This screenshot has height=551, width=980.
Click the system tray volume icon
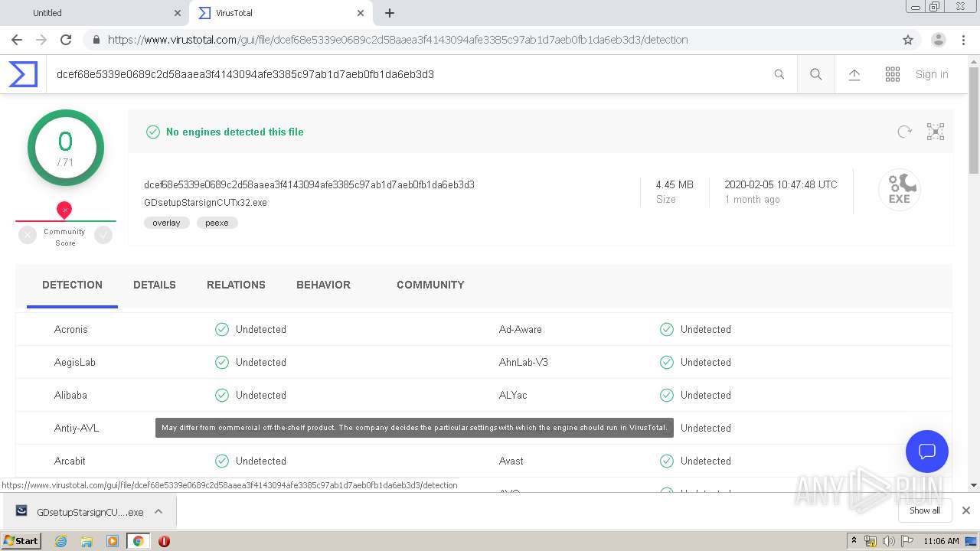click(x=888, y=541)
